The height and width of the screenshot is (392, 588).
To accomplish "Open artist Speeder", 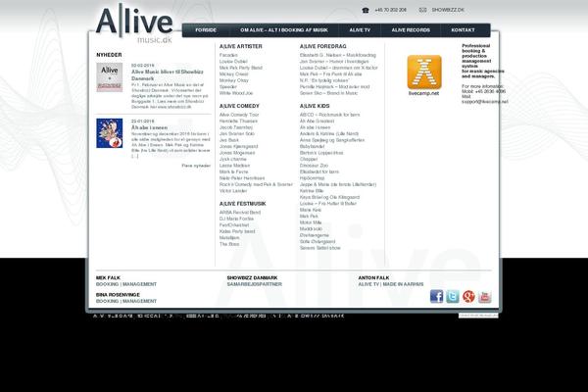I will tap(228, 87).
